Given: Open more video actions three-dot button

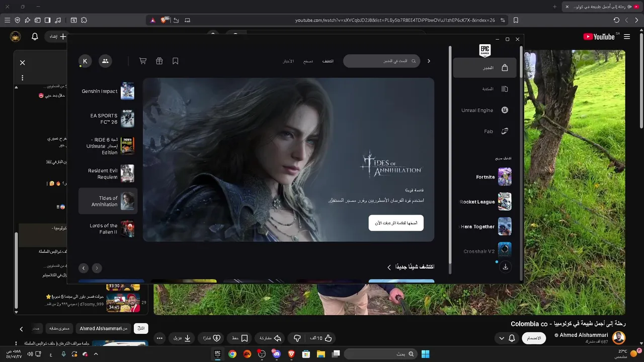Looking at the screenshot, I should tap(159, 338).
